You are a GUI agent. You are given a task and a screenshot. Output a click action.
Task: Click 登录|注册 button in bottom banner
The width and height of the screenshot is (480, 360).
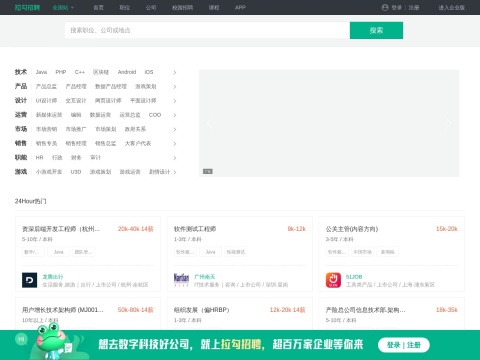tap(404, 345)
